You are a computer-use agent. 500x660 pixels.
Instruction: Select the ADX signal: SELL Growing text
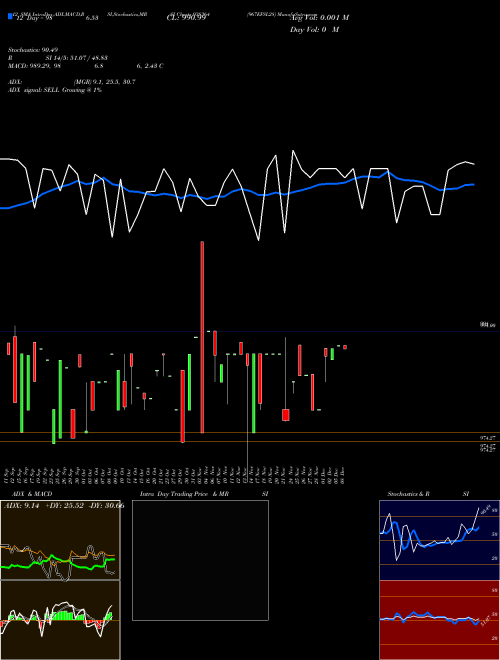click(x=55, y=90)
